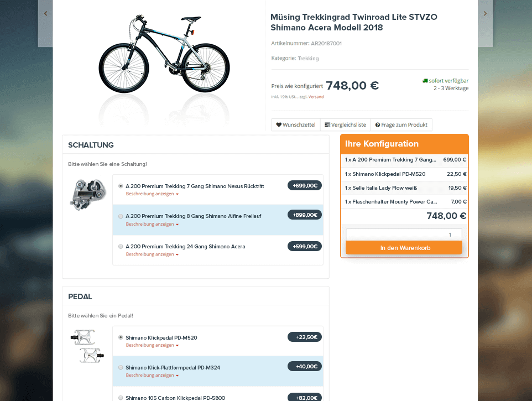
Task: Click the next product arrow
Action: [485, 14]
